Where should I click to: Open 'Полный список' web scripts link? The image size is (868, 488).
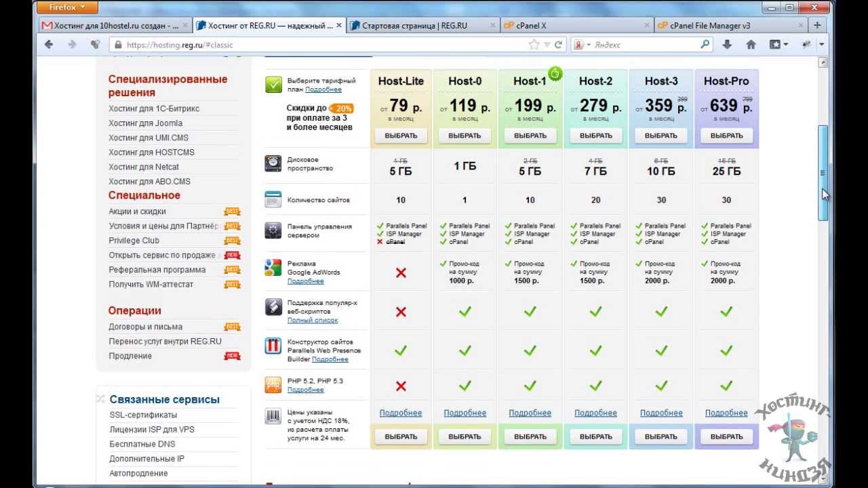click(x=313, y=320)
